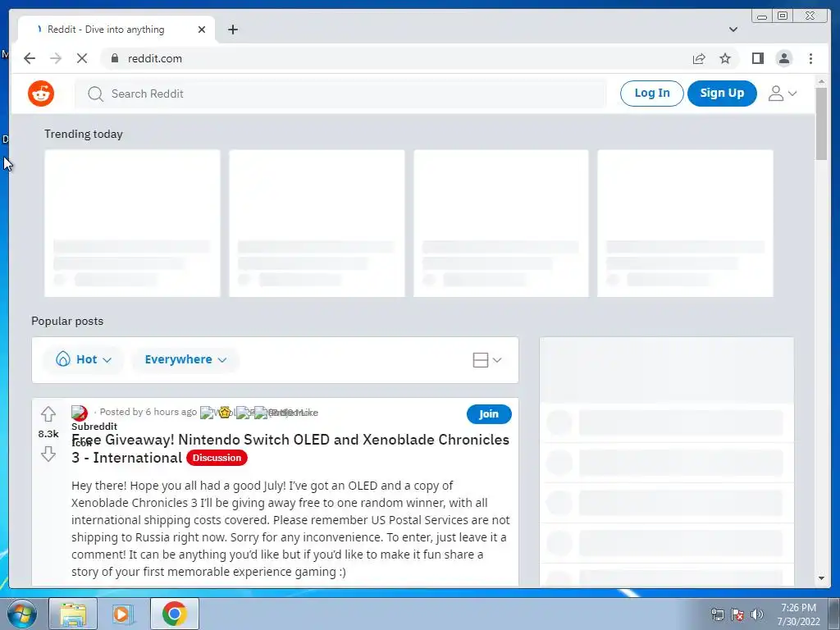Click the 'Popular posts' heading

[x=67, y=321]
